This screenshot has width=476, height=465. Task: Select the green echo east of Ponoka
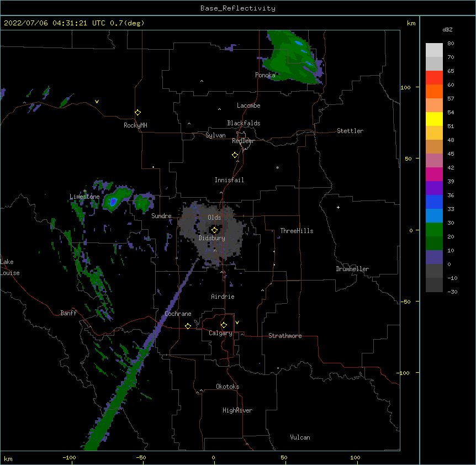pyautogui.click(x=292, y=57)
